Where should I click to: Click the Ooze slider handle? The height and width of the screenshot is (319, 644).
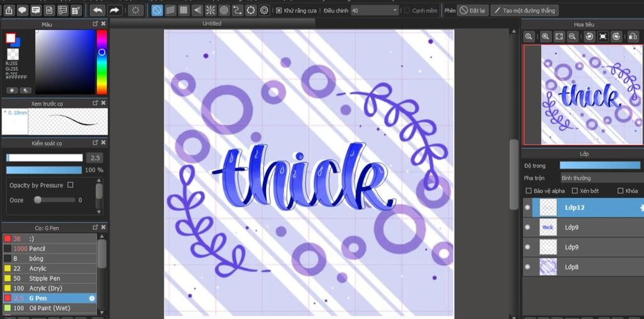tap(38, 200)
